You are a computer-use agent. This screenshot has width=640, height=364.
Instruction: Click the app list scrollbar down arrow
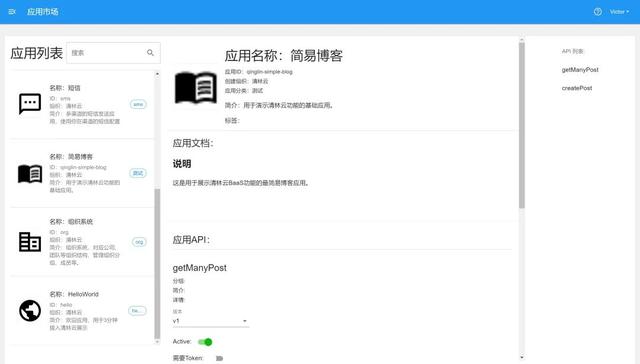coord(158,342)
